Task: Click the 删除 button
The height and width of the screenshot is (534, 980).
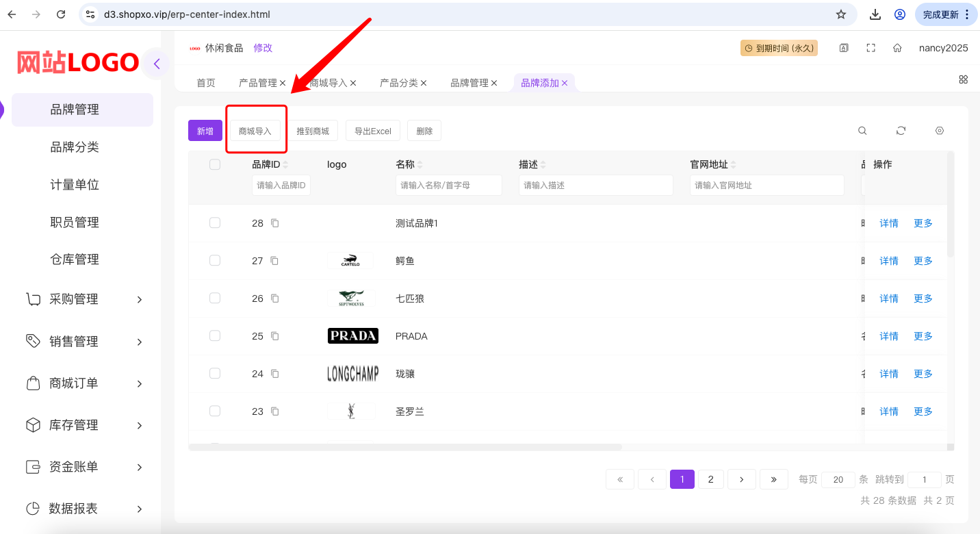Action: [424, 131]
